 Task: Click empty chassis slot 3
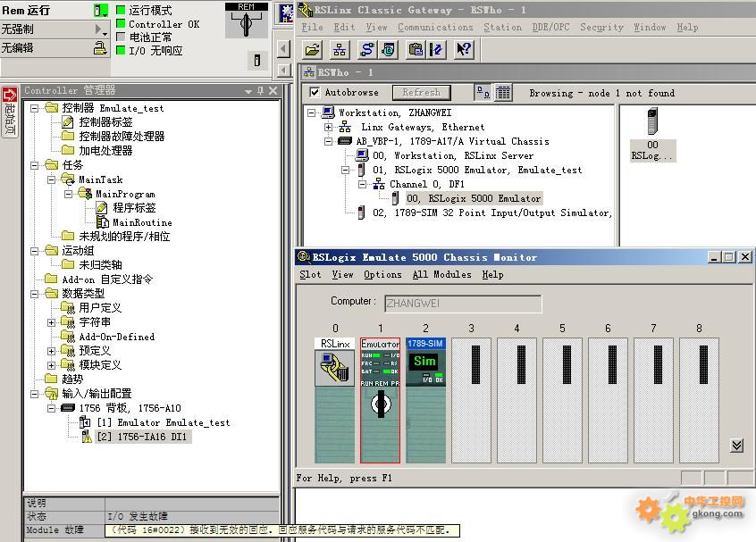[x=471, y=400]
